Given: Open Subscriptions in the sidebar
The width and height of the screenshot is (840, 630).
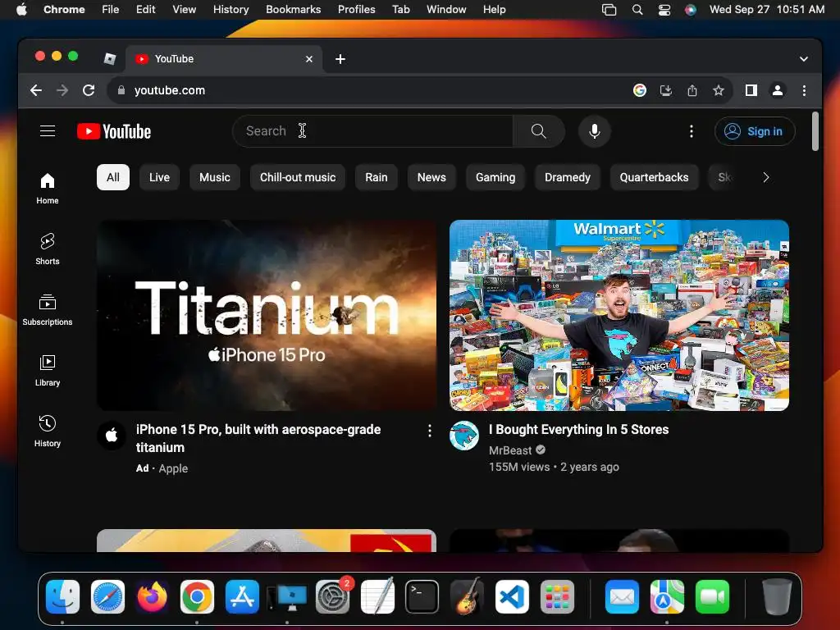Looking at the screenshot, I should 47,309.
